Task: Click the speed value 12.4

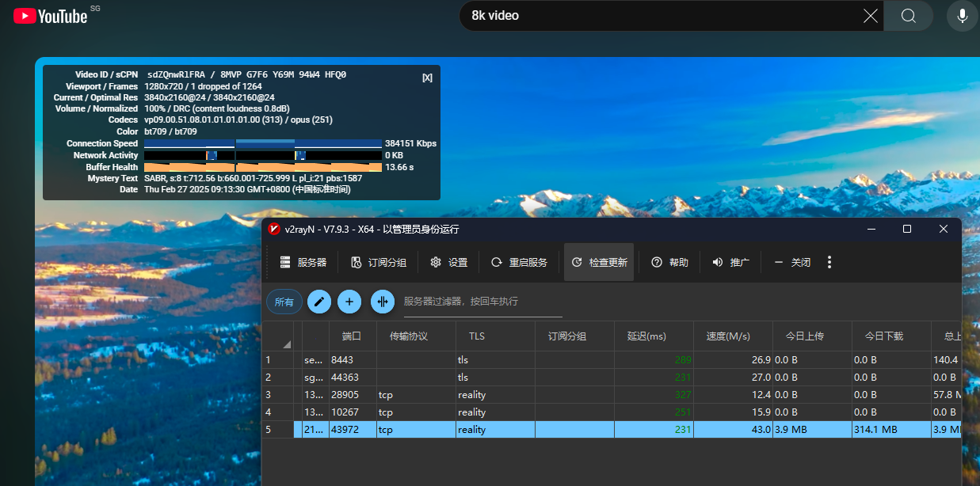Action: tap(761, 394)
